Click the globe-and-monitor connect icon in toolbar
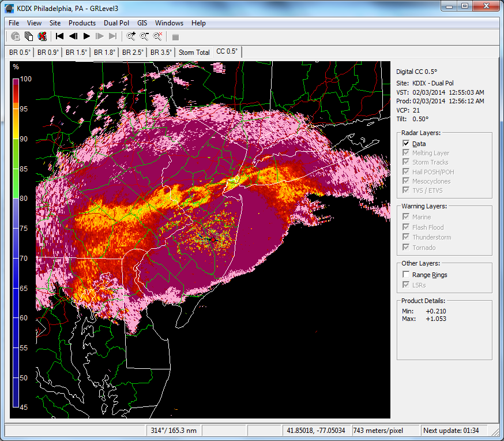The height and width of the screenshot is (441, 504). pyautogui.click(x=15, y=36)
